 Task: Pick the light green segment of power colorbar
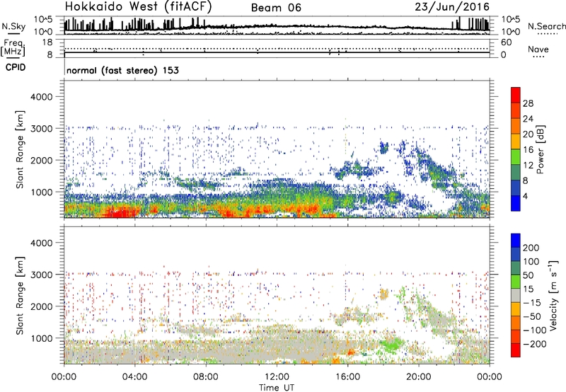point(516,157)
